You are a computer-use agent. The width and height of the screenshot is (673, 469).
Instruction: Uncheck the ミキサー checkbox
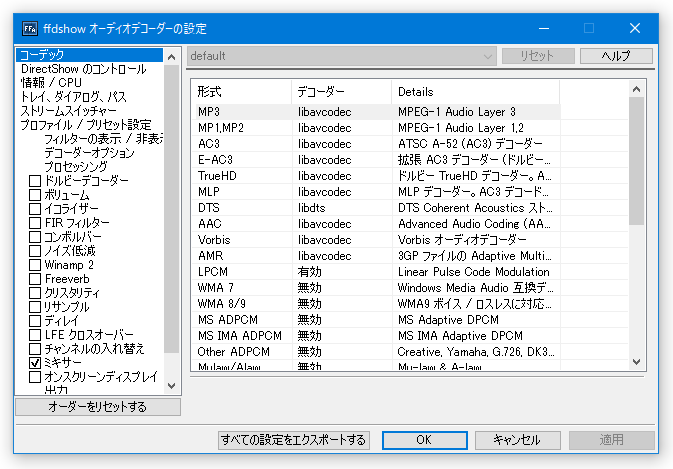(x=35, y=363)
